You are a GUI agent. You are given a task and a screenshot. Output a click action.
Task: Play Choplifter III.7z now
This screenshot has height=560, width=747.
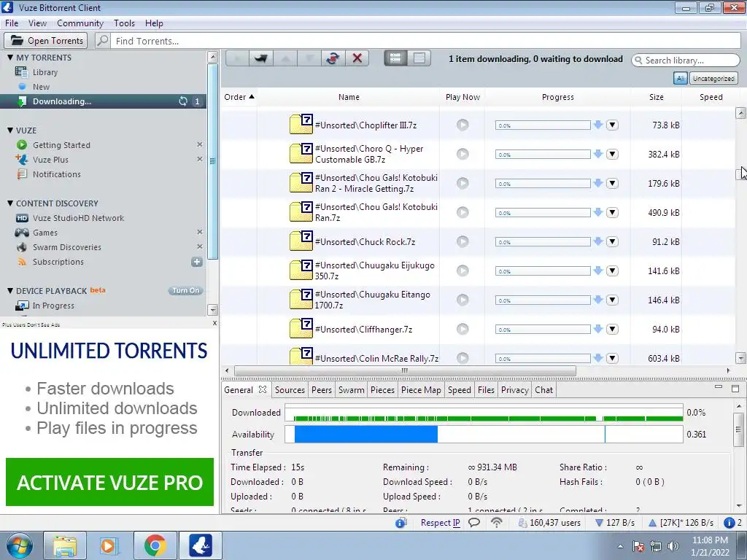[462, 125]
